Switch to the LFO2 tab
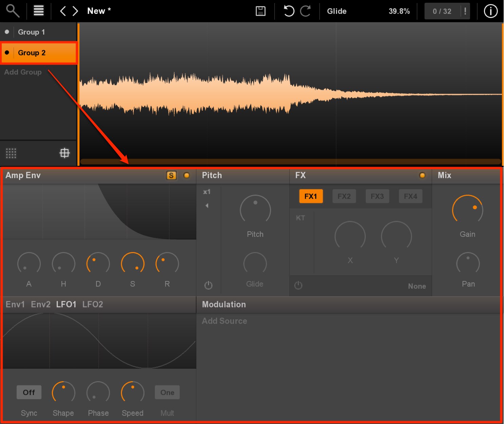 click(x=93, y=304)
